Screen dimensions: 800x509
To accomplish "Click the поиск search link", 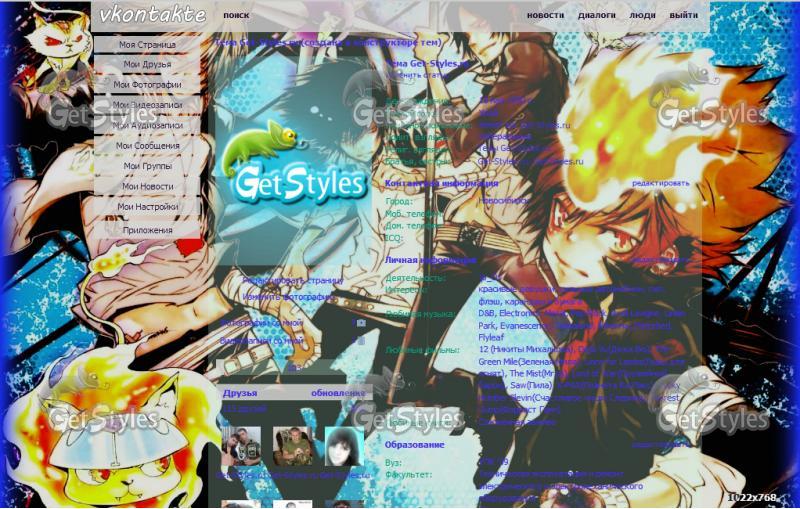I will tap(236, 16).
